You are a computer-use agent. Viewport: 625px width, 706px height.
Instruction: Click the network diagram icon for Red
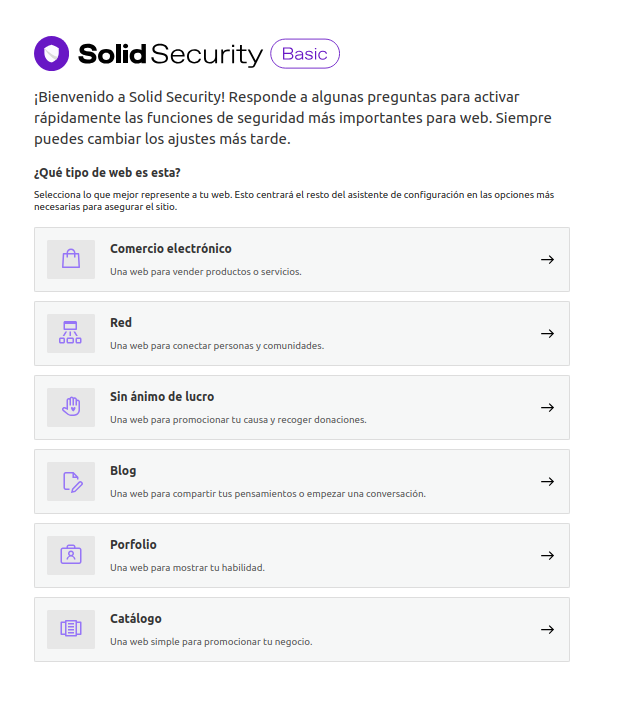(70, 334)
